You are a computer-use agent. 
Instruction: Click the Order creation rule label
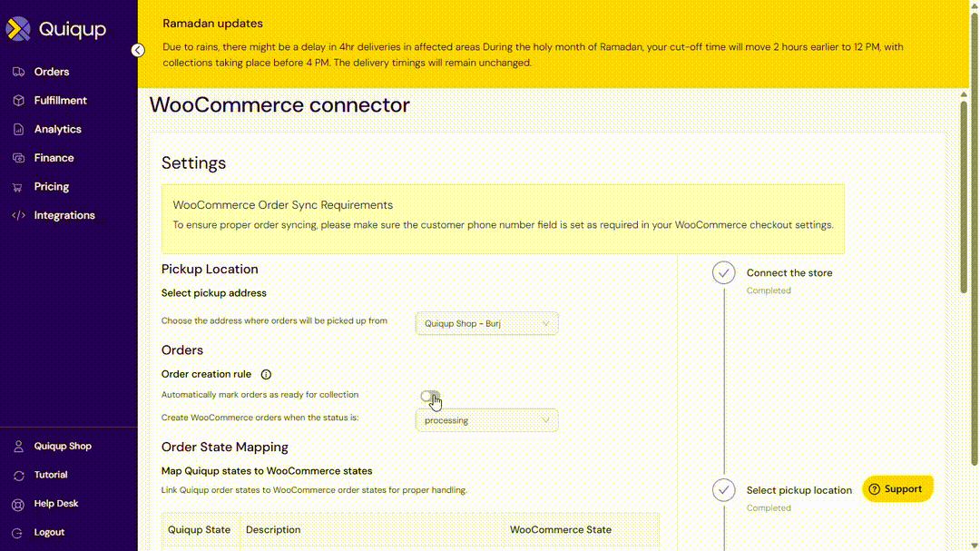coord(206,375)
